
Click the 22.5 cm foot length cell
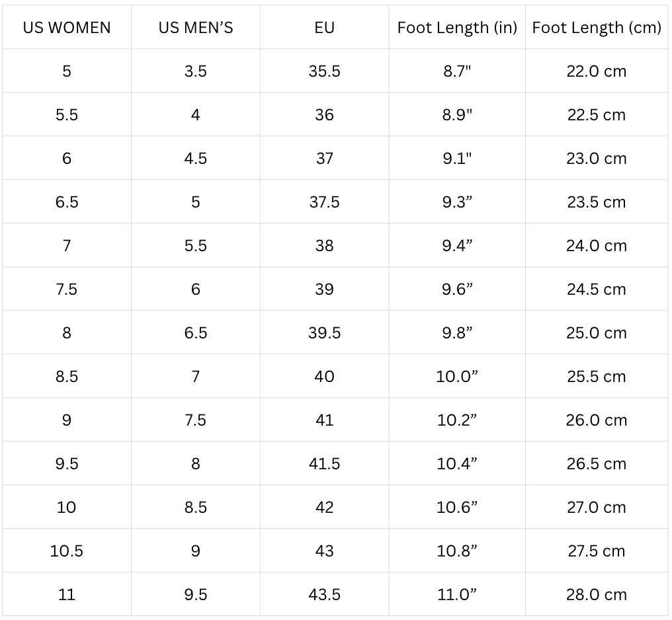[597, 115]
